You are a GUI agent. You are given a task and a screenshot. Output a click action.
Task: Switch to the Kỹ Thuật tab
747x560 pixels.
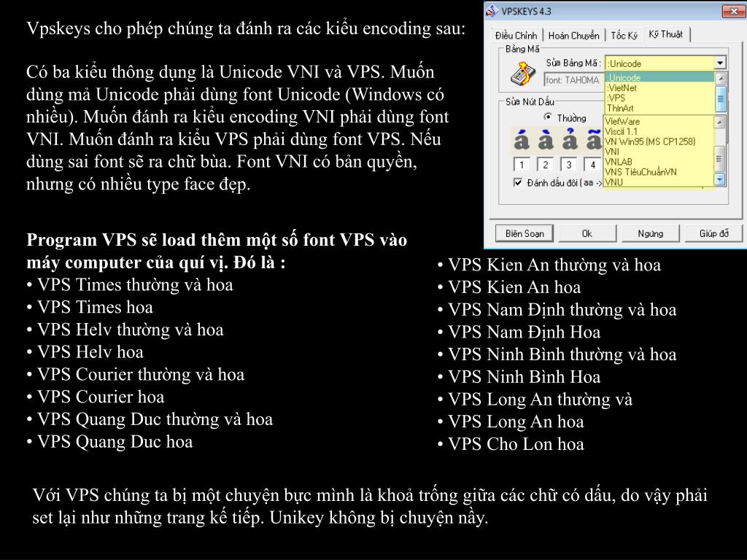666,34
